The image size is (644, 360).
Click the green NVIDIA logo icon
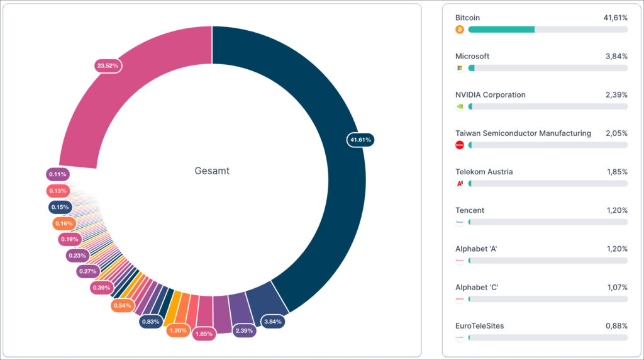[x=459, y=106]
